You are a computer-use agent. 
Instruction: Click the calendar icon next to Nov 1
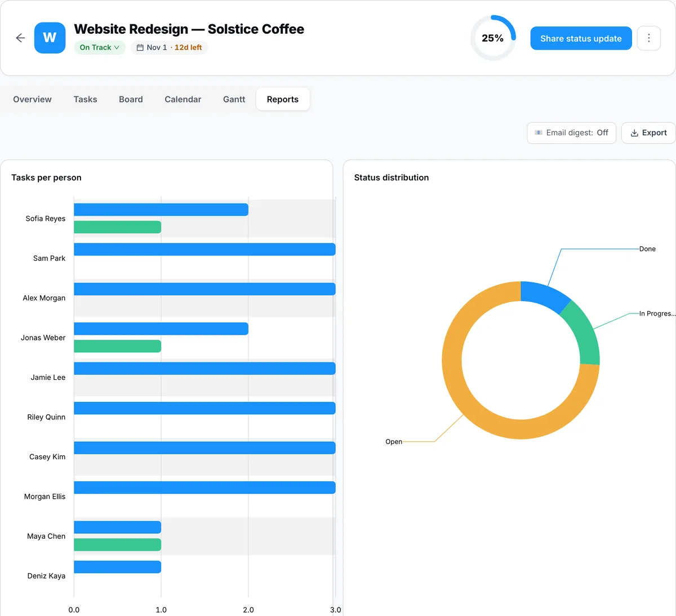140,47
